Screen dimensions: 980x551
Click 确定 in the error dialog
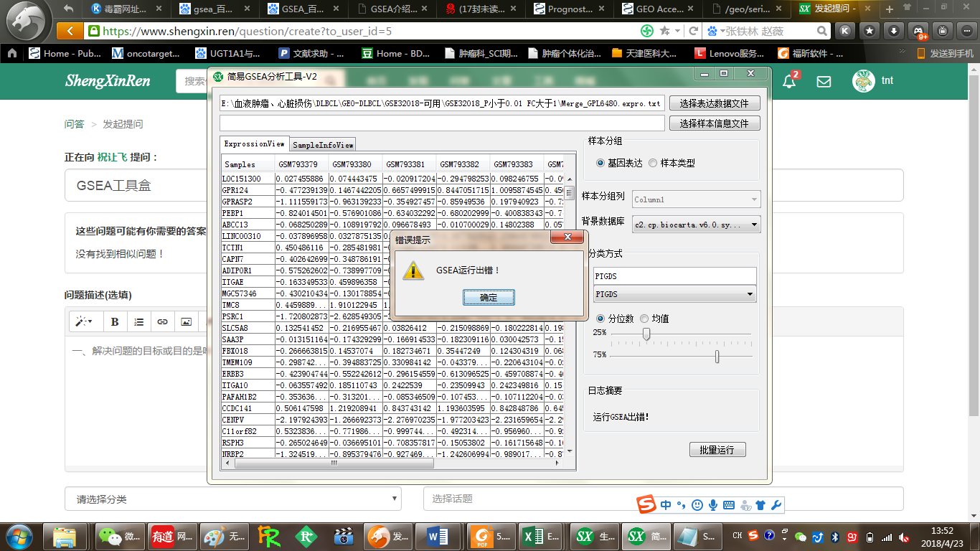(488, 298)
